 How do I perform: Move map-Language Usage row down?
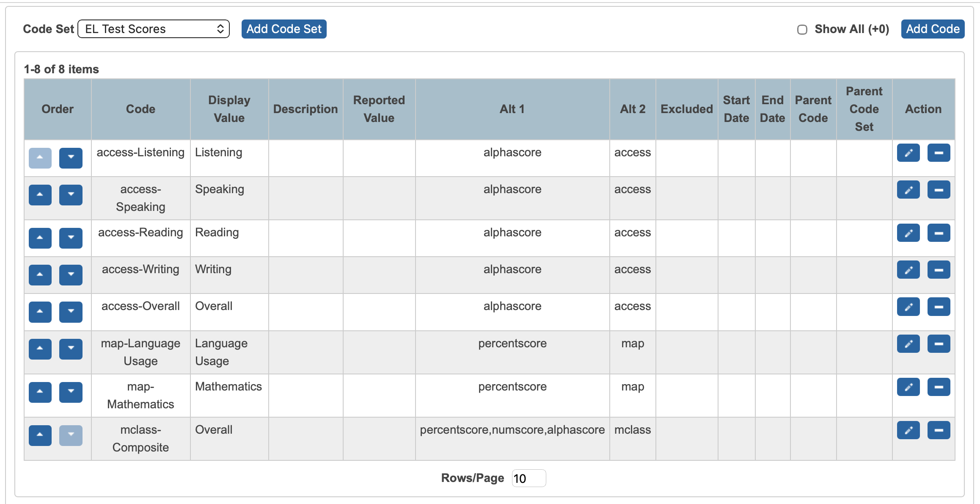71,349
